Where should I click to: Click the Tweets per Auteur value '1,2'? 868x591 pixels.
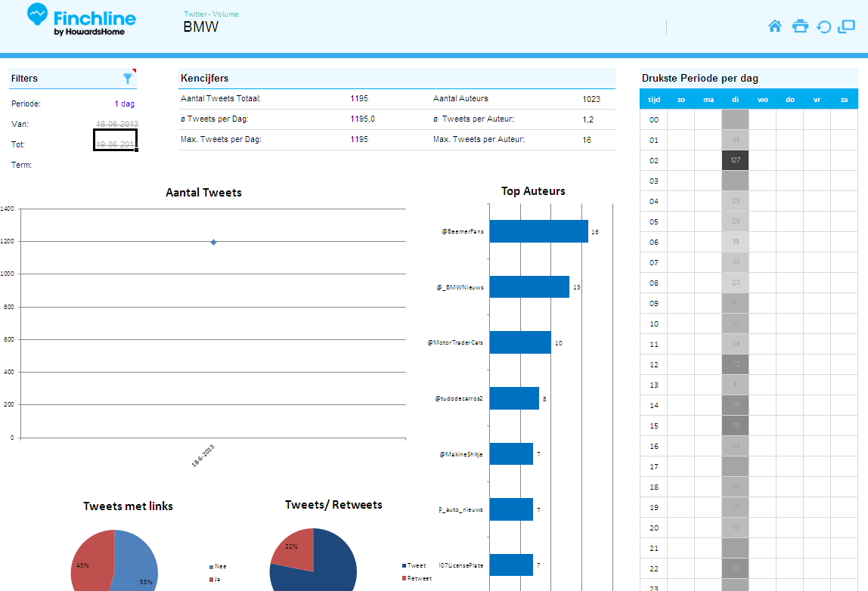(x=588, y=119)
